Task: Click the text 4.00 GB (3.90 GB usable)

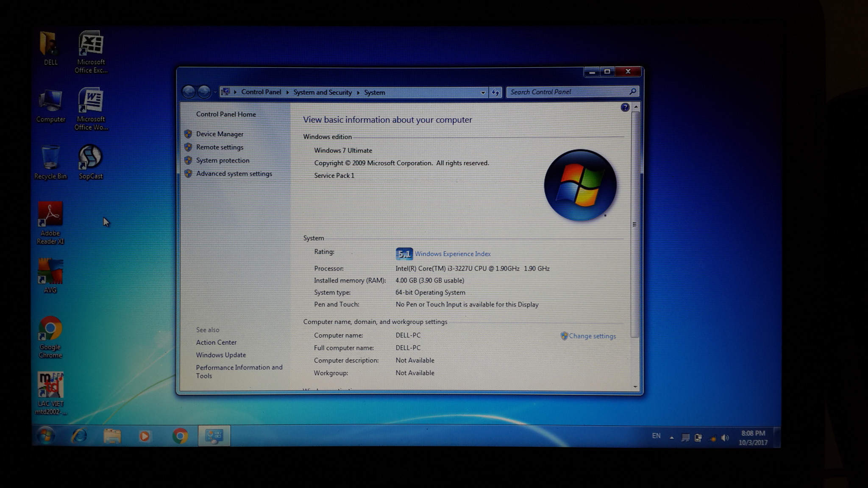Action: [x=430, y=280]
